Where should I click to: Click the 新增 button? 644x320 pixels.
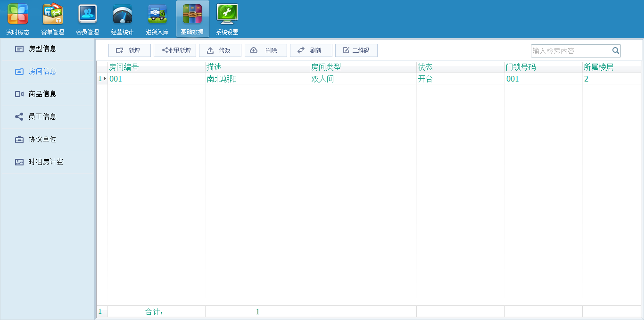point(130,50)
